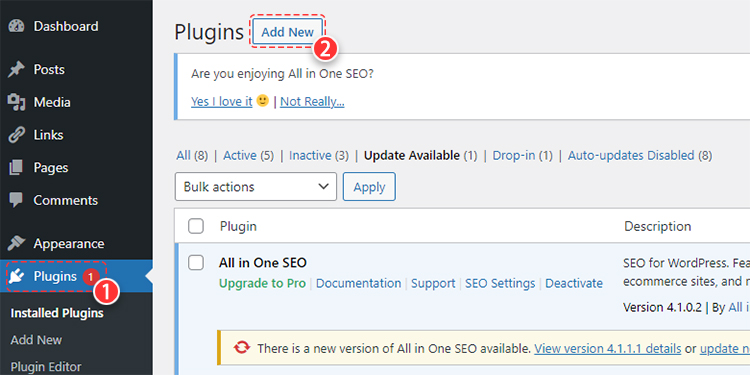750x375 pixels.
Task: Click the 'Not Really...' link
Action: coord(312,102)
